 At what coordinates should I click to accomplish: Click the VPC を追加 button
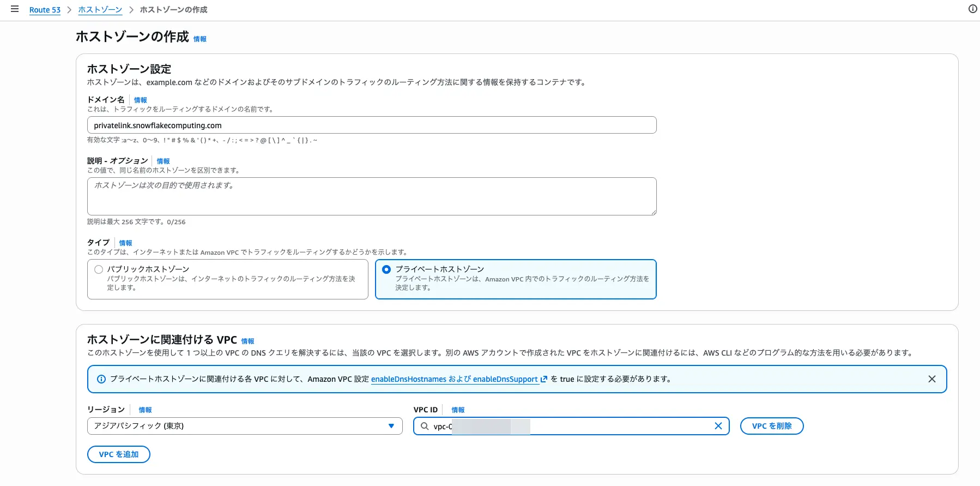[x=118, y=454]
